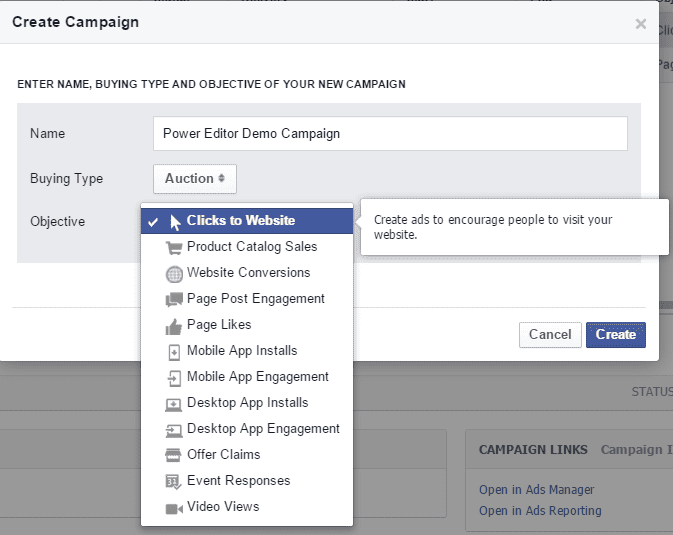Click the video camera icon for Video Views
The image size is (673, 535).
point(174,507)
